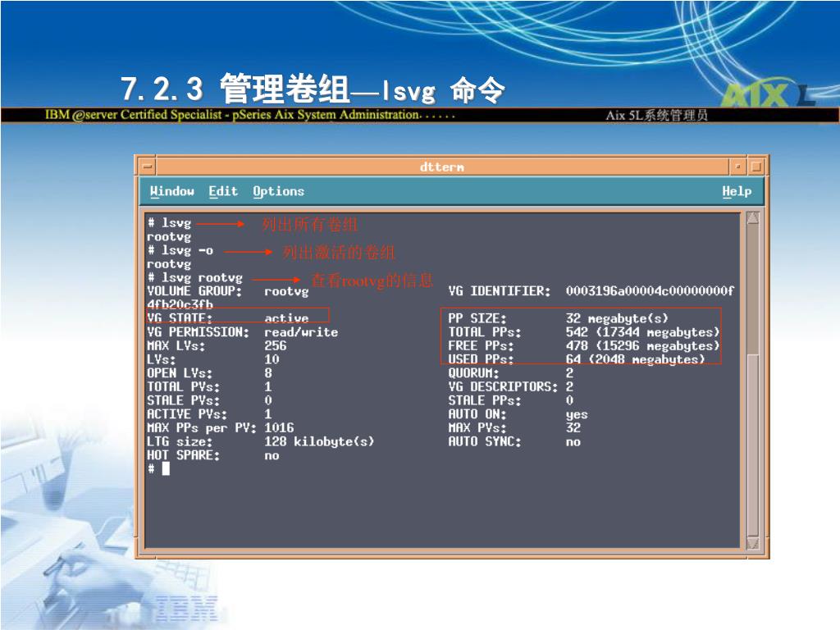840x630 pixels.
Task: Click the 'AUTO ON:' label
Action: click(477, 414)
